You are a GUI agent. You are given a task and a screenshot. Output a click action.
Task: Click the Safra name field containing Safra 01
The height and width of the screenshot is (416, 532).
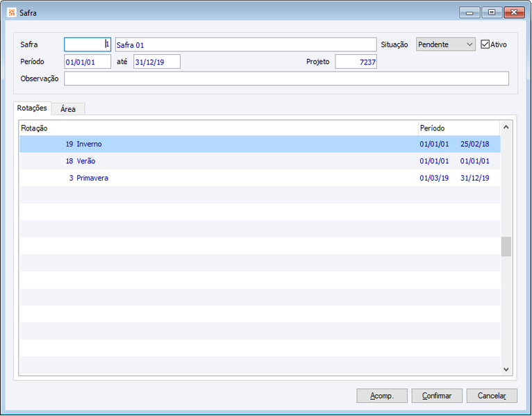[246, 44]
